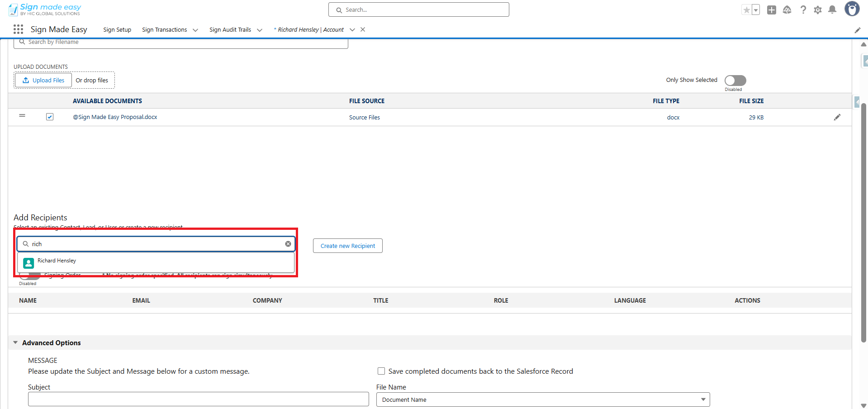Open the Favorites star icon
868x409 pixels.
tap(746, 10)
